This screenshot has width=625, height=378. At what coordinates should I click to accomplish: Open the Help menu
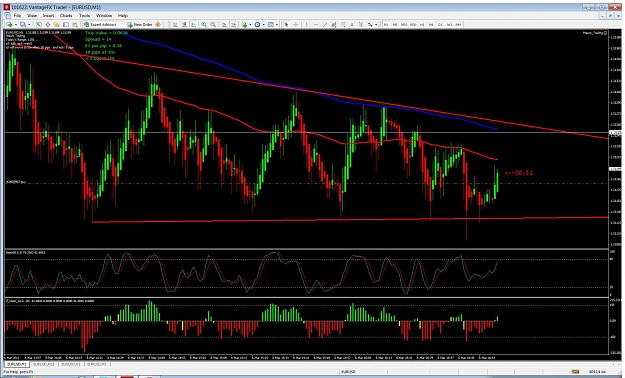123,16
